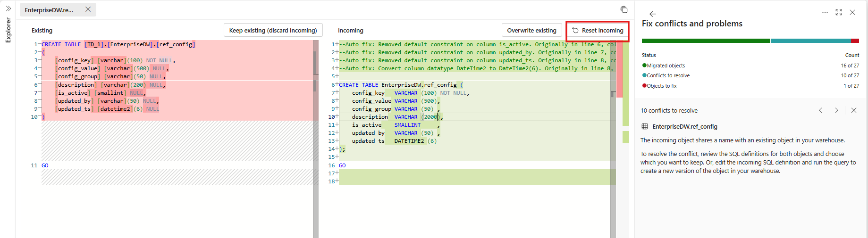Click red segment of progress bar
The height and width of the screenshot is (238, 868).
pos(855,41)
